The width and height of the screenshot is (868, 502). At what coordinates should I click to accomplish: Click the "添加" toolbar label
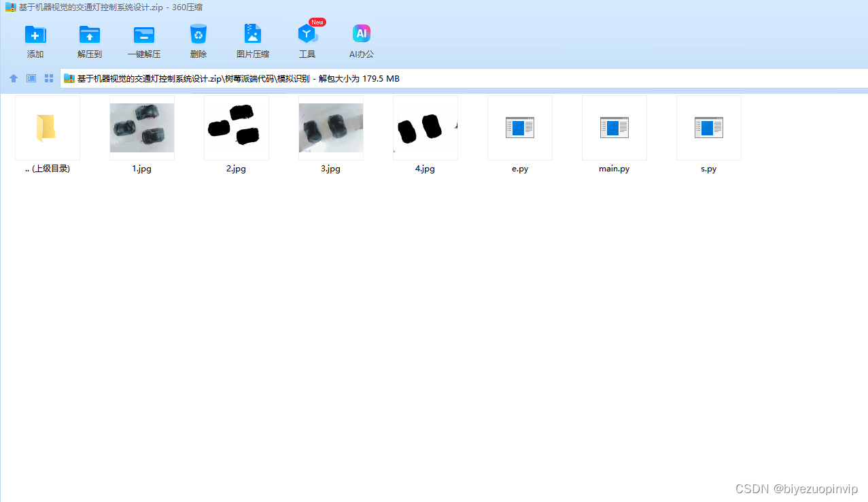[x=35, y=54]
